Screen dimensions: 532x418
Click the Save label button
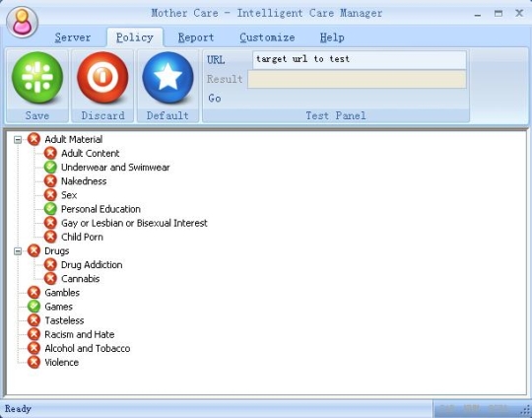(x=37, y=115)
